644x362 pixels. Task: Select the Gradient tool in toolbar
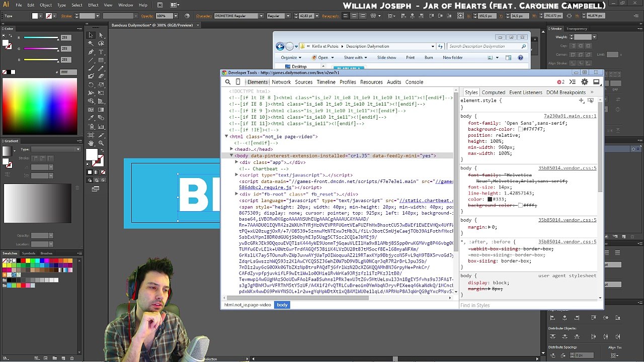click(x=101, y=110)
